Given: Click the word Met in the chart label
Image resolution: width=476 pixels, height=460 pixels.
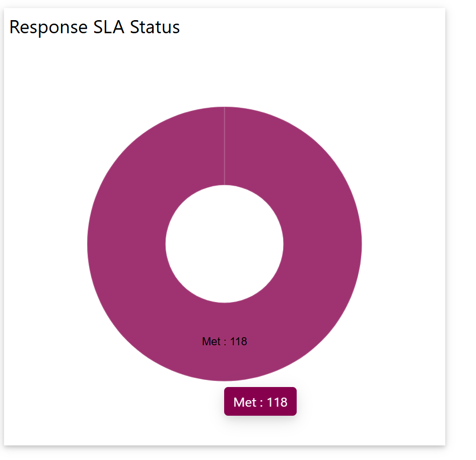Looking at the screenshot, I should (x=210, y=341).
